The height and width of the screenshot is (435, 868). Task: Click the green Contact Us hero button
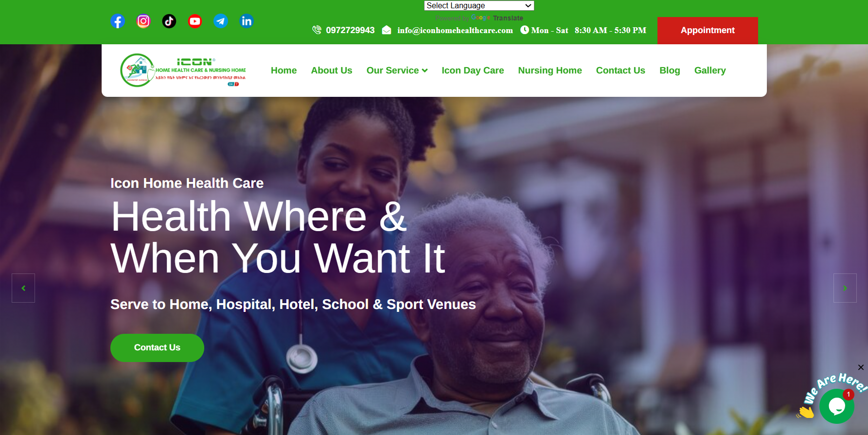tap(157, 347)
